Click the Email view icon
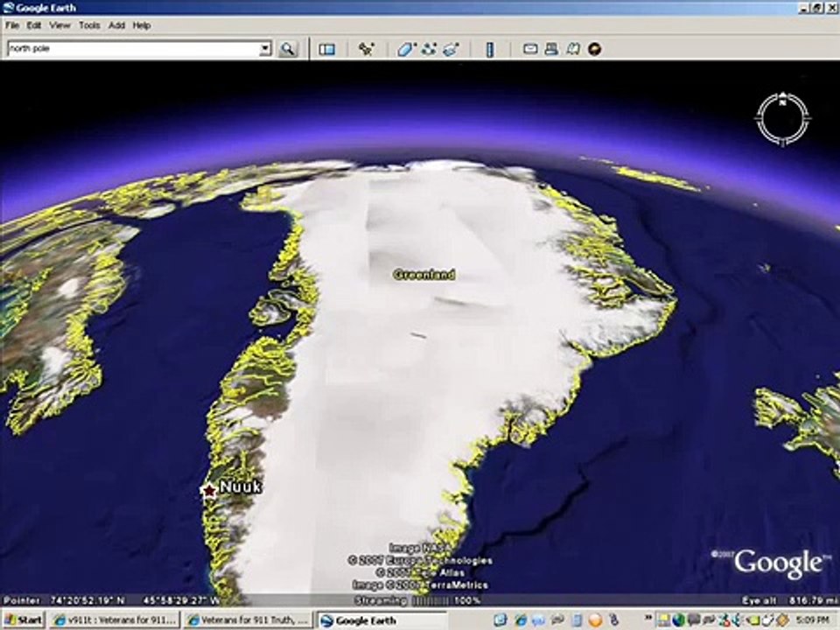The height and width of the screenshot is (630, 840). [530, 49]
